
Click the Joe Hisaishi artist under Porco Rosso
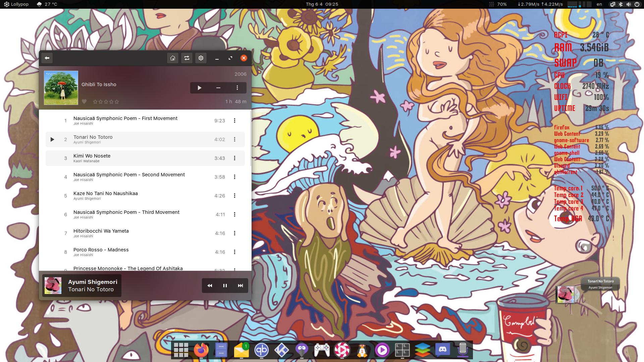[83, 255]
